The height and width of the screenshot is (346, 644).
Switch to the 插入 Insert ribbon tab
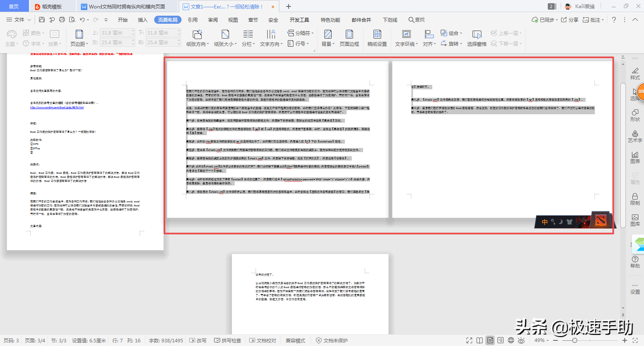143,20
